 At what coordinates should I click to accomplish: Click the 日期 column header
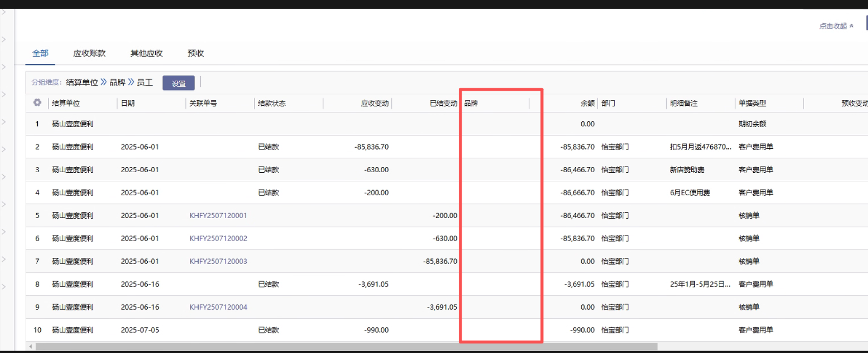[x=128, y=103]
